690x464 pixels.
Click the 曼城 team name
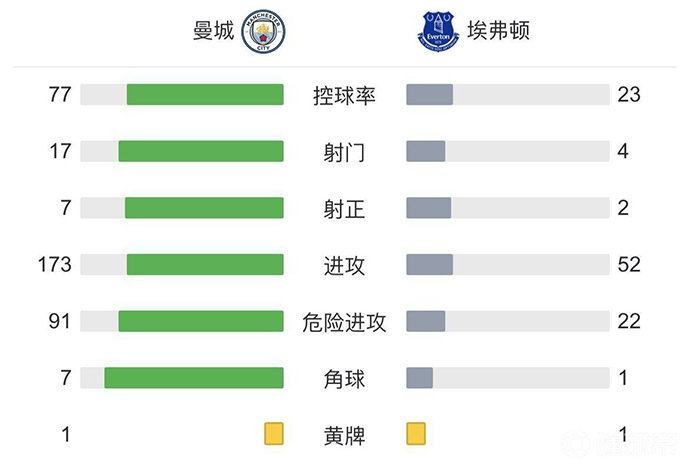pos(213,31)
